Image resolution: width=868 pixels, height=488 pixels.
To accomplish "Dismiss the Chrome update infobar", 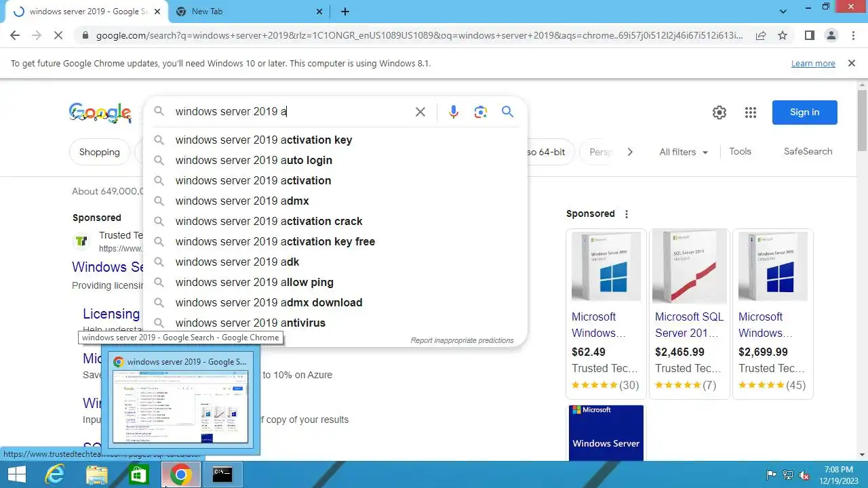I will 852,63.
